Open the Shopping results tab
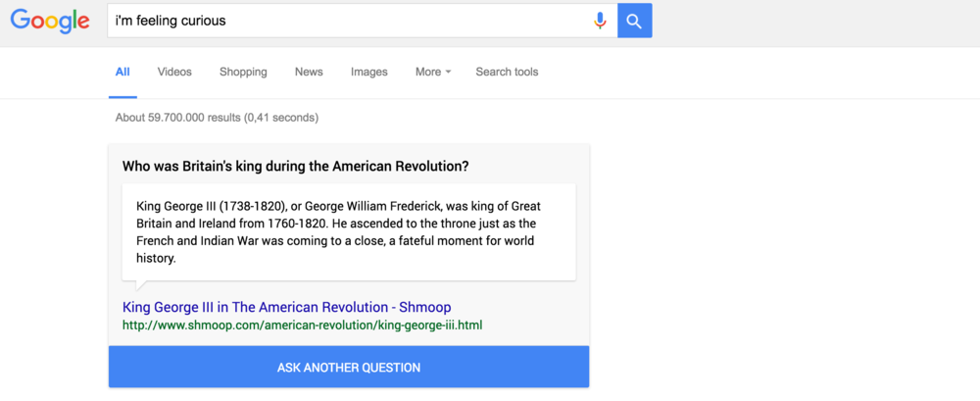This screenshot has width=980, height=401. click(243, 72)
